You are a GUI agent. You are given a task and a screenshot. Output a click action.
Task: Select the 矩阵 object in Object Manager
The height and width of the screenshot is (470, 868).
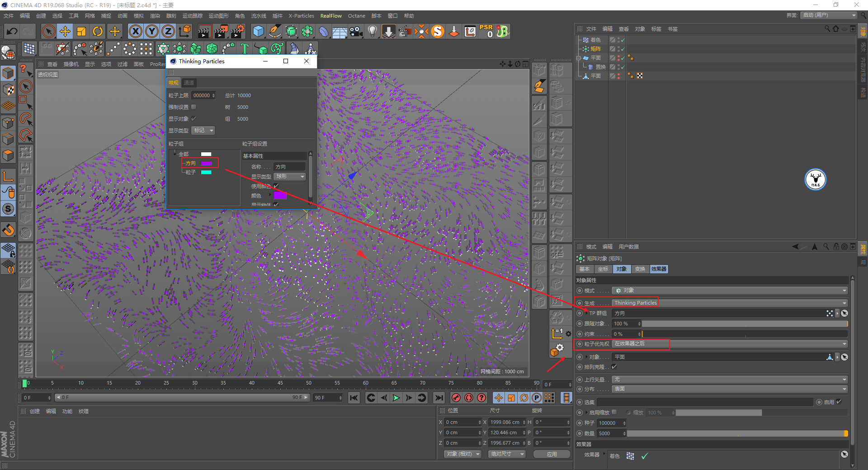click(595, 49)
